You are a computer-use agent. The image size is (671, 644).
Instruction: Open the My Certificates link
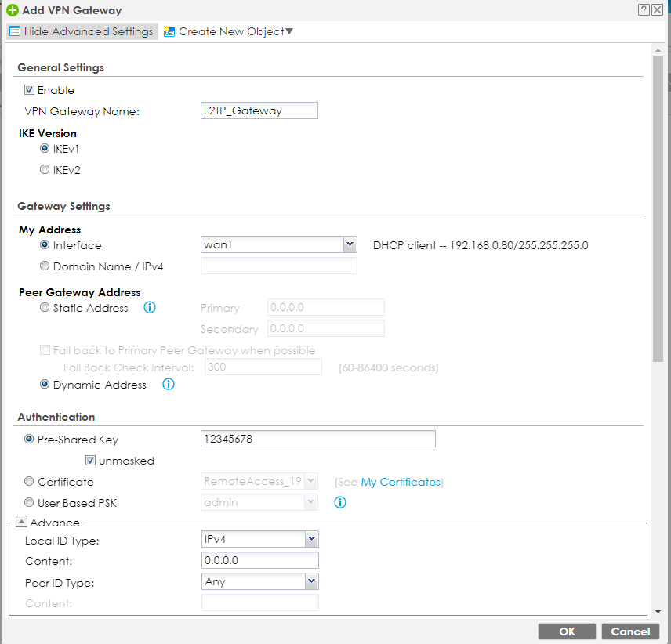[x=400, y=482]
